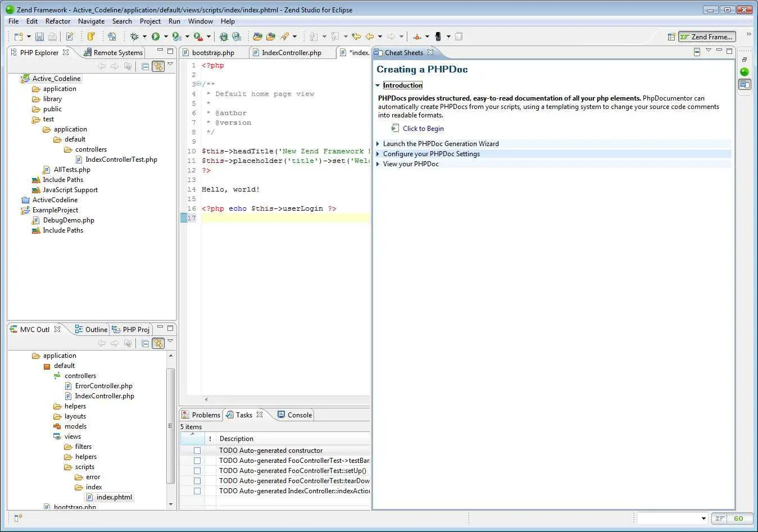Image resolution: width=758 pixels, height=532 pixels.
Task: Click the Save toolbar icon
Action: (39, 37)
